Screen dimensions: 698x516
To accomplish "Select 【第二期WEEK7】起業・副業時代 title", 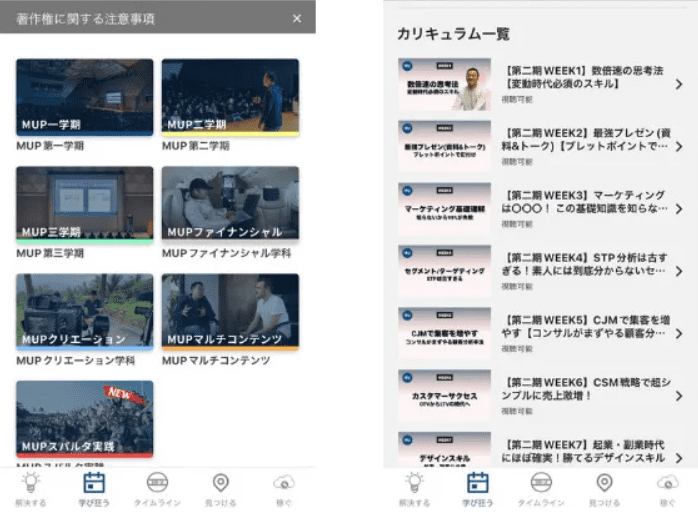I will (x=584, y=451).
